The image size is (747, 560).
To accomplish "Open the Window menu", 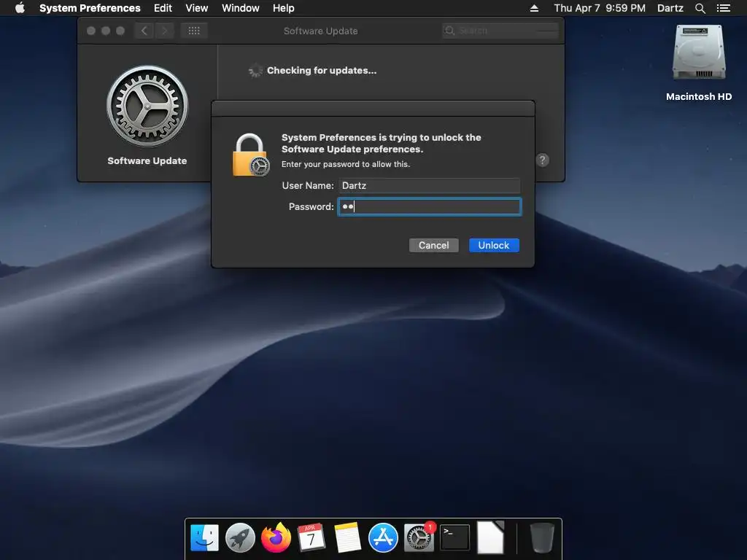I will [241, 8].
